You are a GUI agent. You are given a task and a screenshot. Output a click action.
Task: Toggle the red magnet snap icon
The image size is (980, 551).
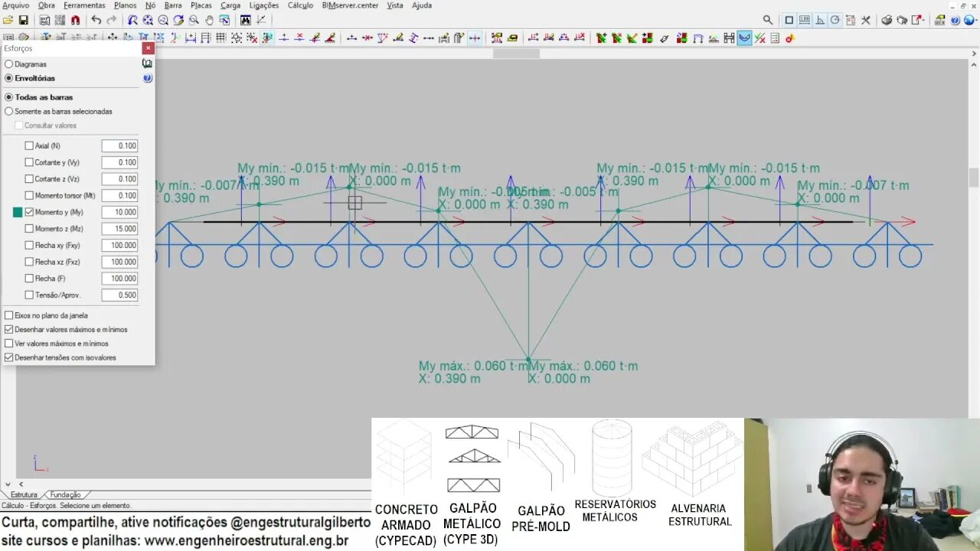[75, 20]
